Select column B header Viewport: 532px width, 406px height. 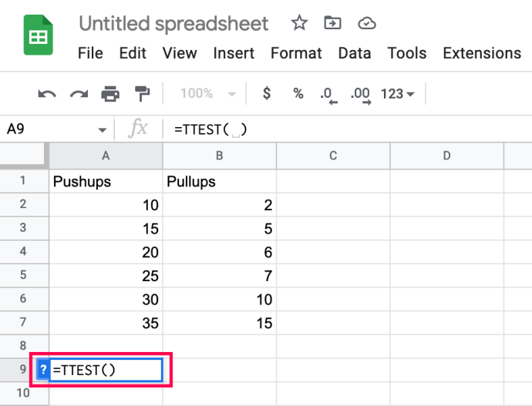pos(220,156)
